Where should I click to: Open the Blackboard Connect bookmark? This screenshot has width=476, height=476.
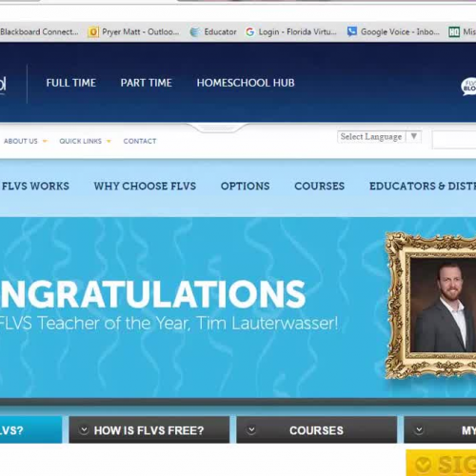point(39,32)
